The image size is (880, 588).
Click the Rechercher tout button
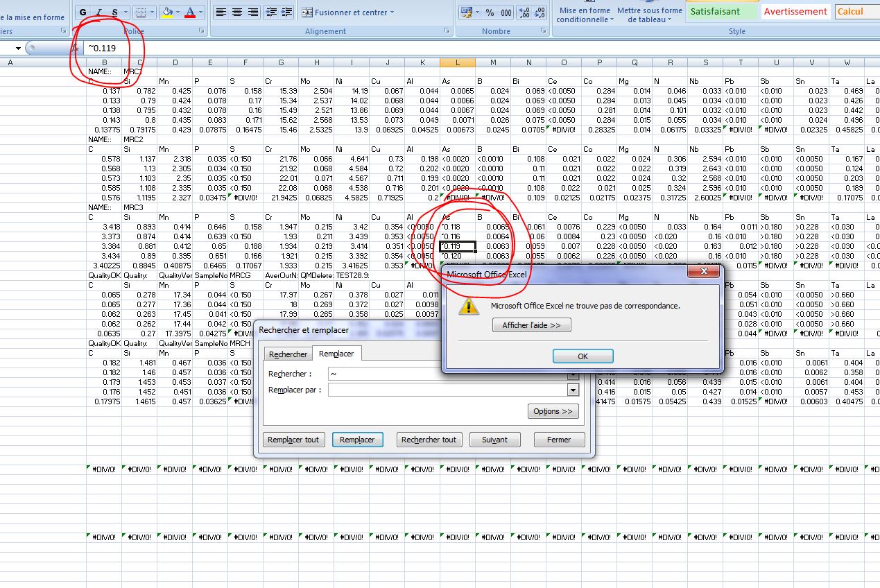429,440
